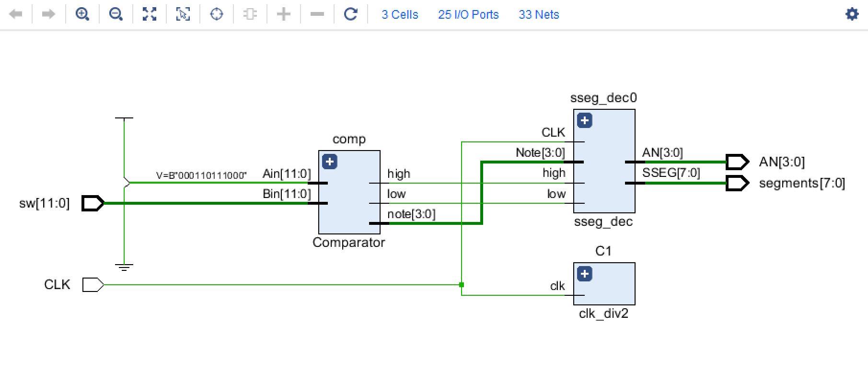Activate the select area tool
The width and height of the screenshot is (868, 384).
click(x=183, y=14)
